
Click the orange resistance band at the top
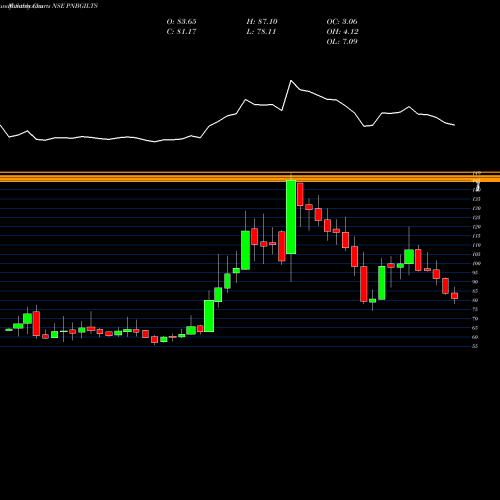pyautogui.click(x=250, y=177)
